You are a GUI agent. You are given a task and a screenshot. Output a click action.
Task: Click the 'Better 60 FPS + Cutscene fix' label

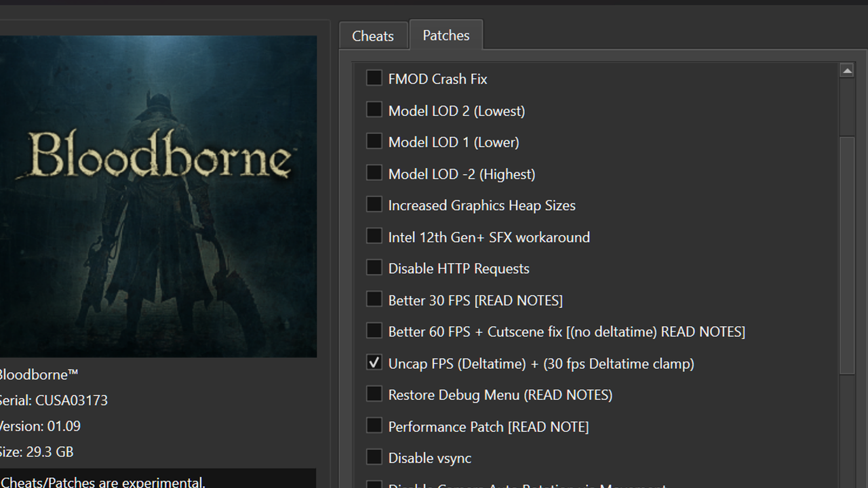566,332
